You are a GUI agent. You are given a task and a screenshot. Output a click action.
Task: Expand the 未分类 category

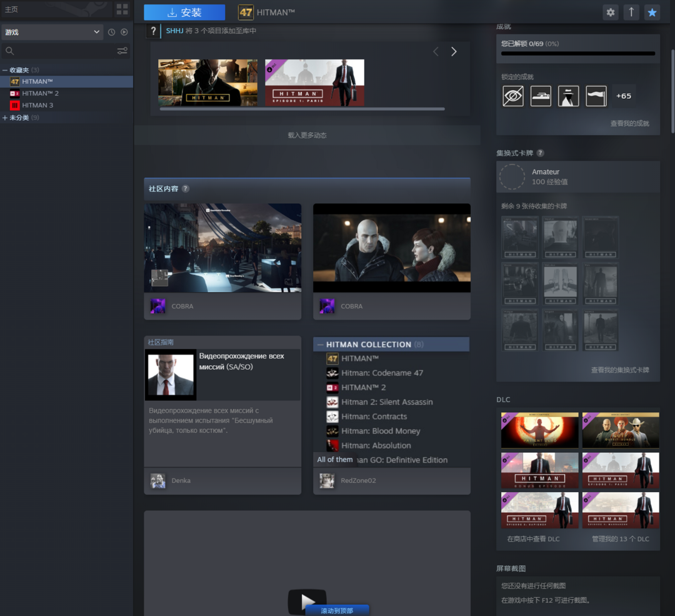coord(6,118)
